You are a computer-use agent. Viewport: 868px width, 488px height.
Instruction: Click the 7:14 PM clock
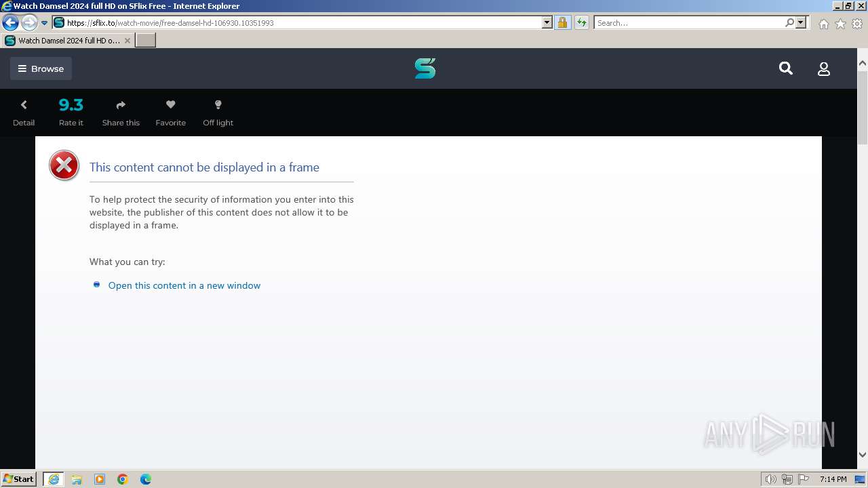[833, 479]
